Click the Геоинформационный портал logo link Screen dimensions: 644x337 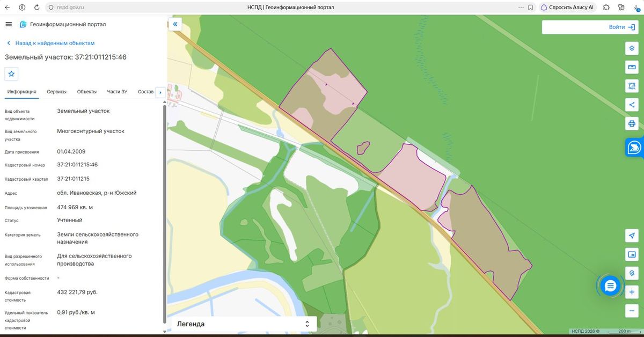(x=63, y=24)
